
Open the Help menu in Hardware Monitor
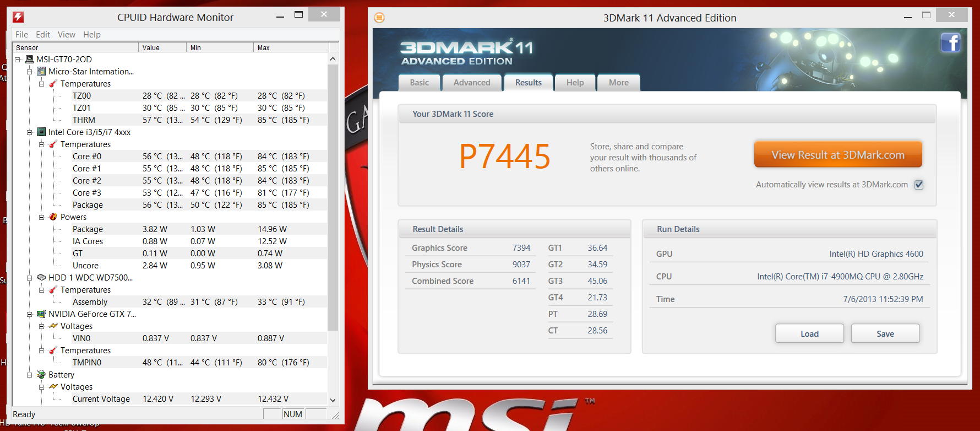[x=92, y=34]
